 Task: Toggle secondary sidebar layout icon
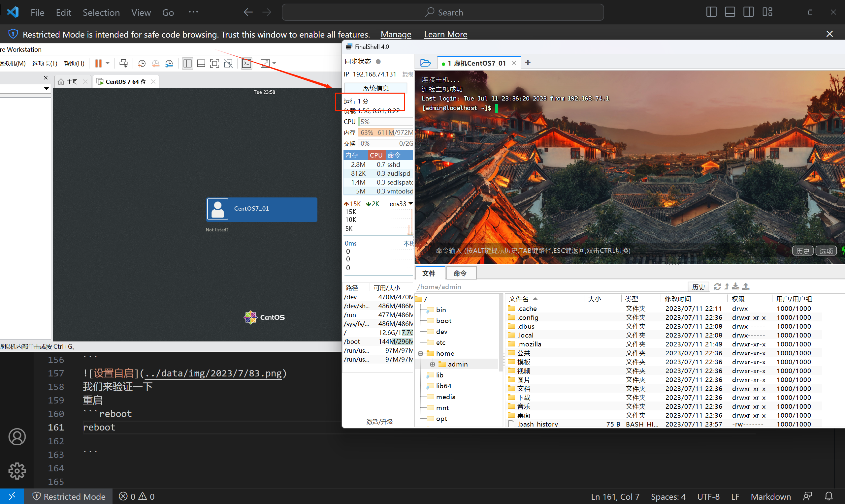point(748,12)
